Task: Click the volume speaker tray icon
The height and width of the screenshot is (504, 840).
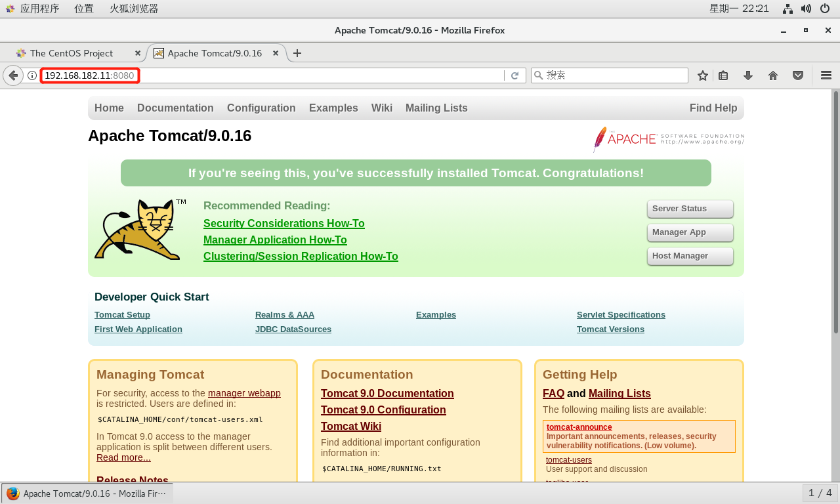Action: [806, 9]
